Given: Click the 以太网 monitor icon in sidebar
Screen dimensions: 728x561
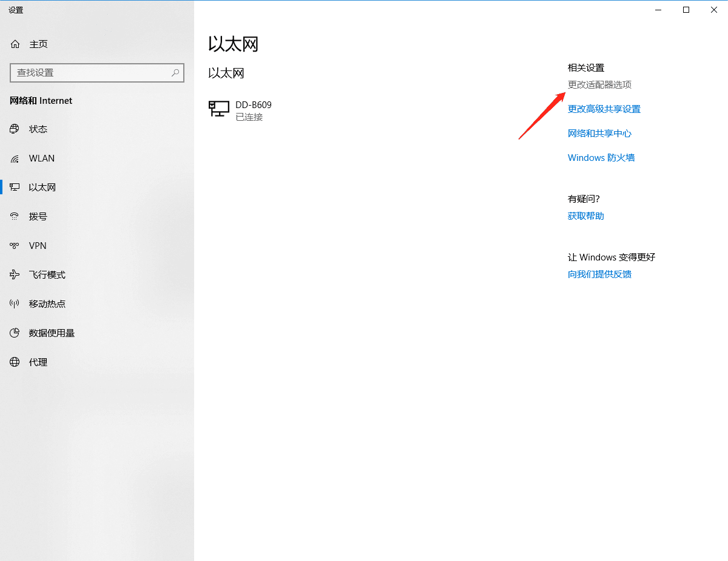Looking at the screenshot, I should (x=15, y=188).
